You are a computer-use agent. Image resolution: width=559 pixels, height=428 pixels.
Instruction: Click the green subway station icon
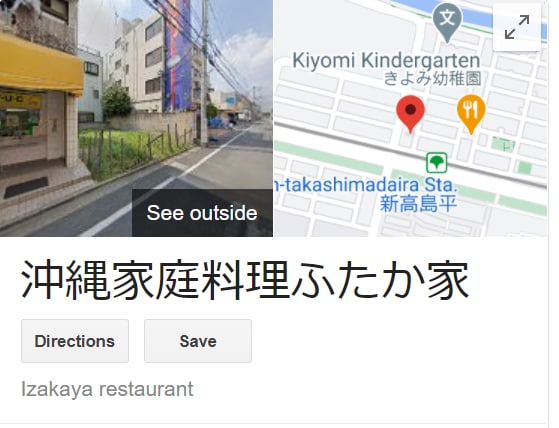[x=436, y=163]
